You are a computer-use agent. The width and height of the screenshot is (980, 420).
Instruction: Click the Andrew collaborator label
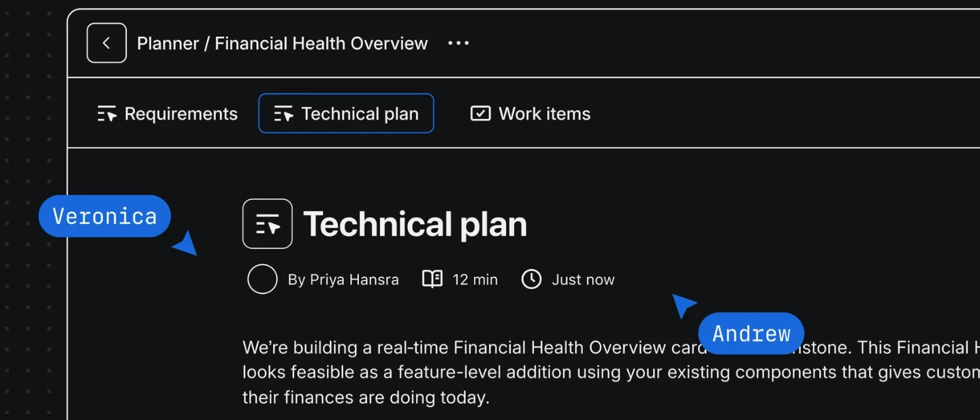pos(751,334)
